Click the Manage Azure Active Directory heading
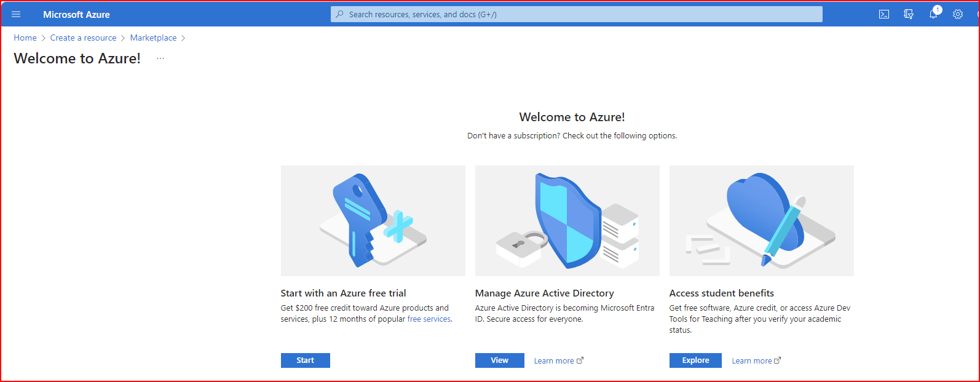 [544, 293]
